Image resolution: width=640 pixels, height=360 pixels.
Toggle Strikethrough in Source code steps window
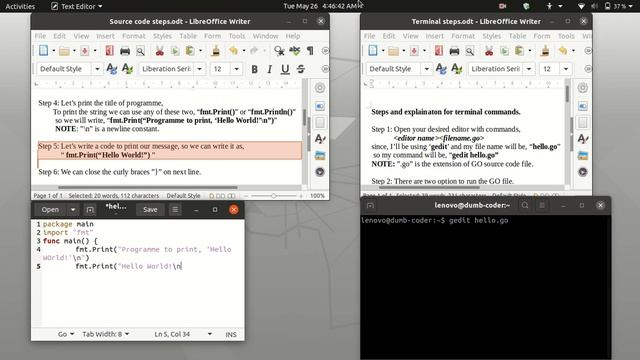coord(301,69)
